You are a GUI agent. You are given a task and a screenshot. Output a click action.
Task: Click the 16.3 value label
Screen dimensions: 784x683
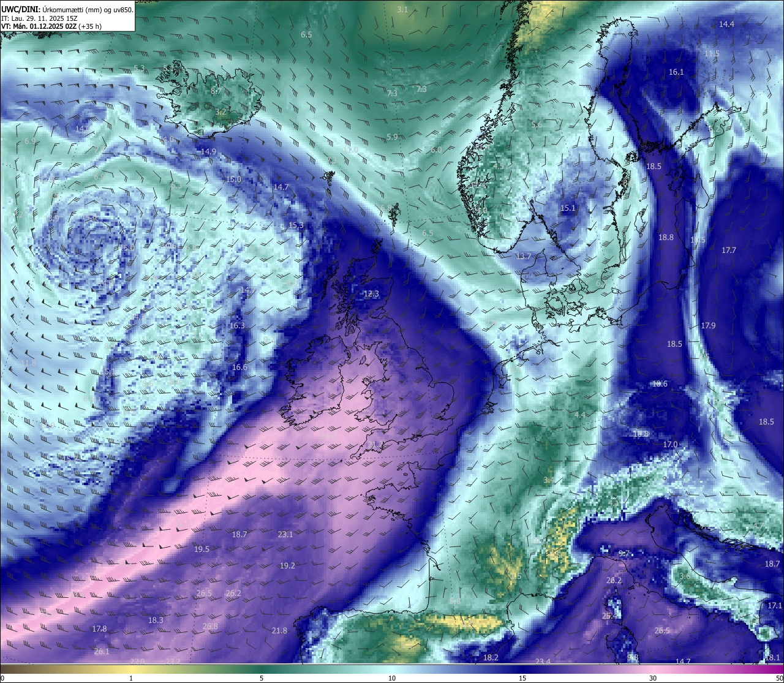(x=237, y=325)
